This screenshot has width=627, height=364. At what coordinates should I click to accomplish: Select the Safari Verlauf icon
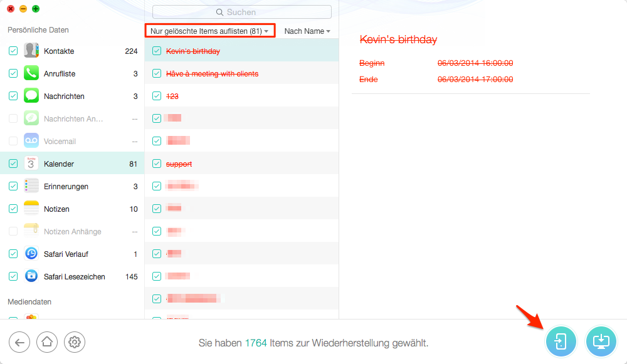click(31, 254)
